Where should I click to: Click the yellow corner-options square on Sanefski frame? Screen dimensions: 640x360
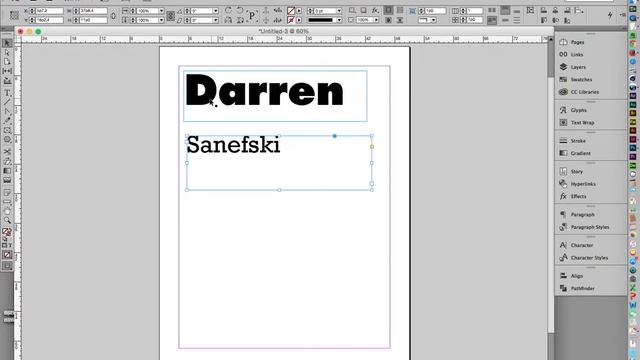pyautogui.click(x=372, y=147)
